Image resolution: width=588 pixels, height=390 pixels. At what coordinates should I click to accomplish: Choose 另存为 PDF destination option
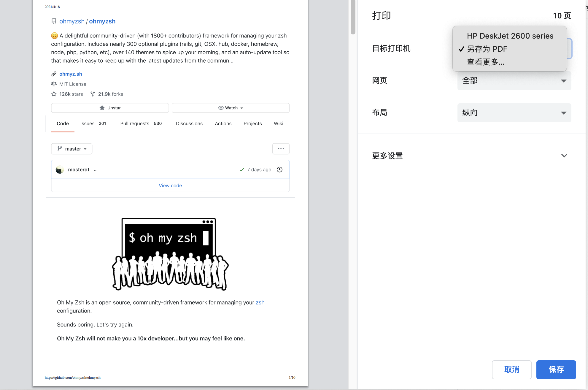point(510,49)
